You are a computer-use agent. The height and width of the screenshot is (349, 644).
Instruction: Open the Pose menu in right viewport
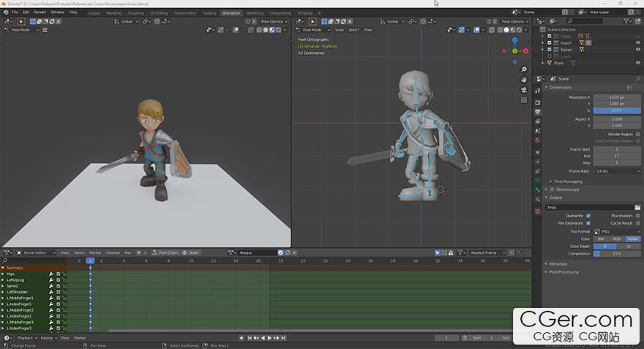tap(368, 30)
